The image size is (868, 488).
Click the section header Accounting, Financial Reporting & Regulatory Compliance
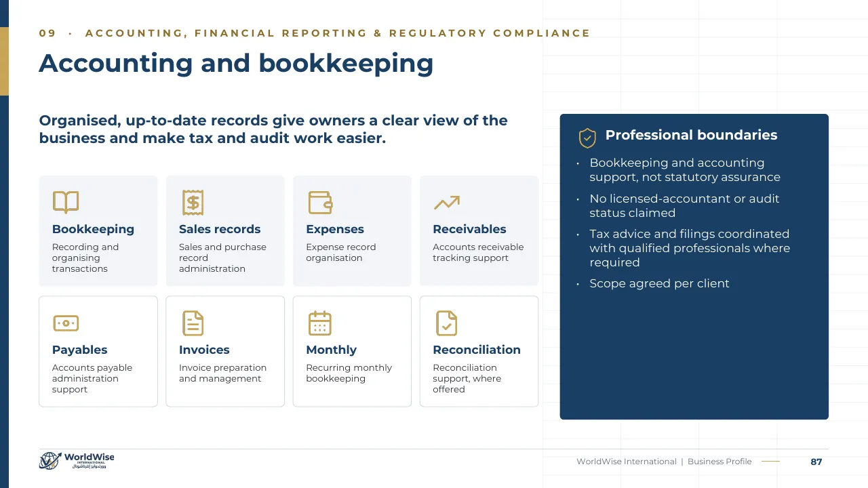tap(338, 33)
